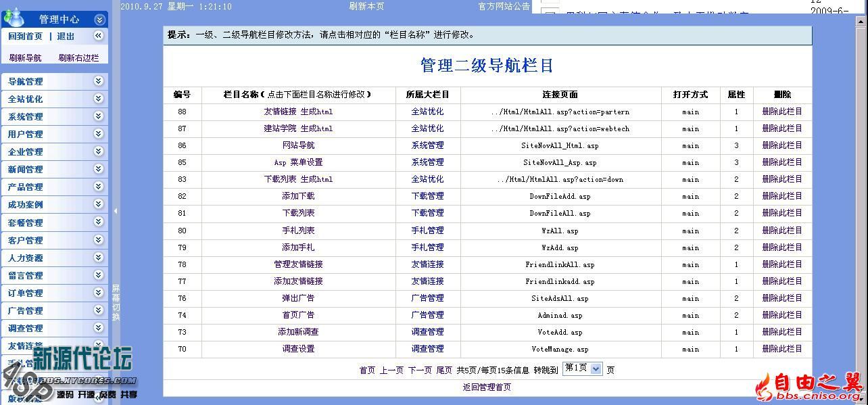Image resolution: width=868 pixels, height=405 pixels.
Task: Click the 管理中心 user avatar icon
Action: click(14, 19)
